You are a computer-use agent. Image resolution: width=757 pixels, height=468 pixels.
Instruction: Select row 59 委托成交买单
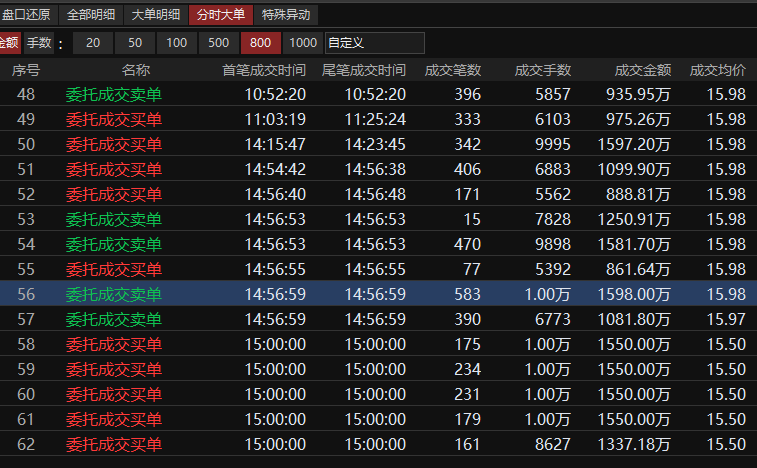pyautogui.click(x=378, y=370)
